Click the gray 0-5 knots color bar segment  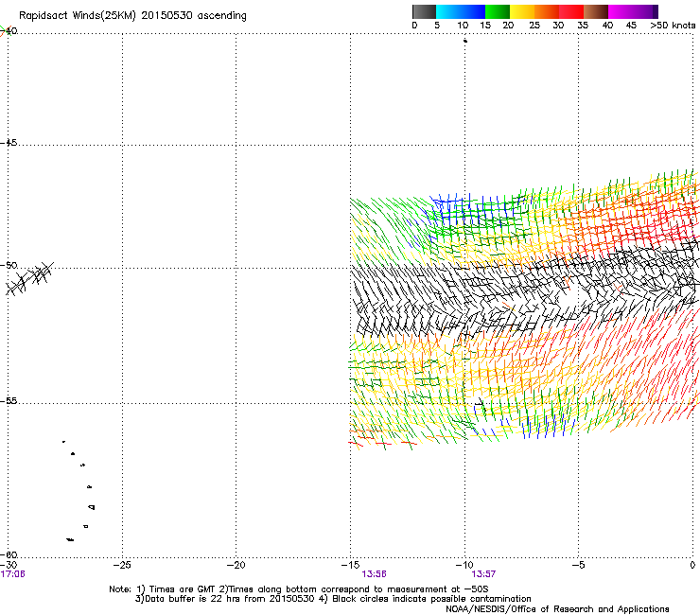(x=424, y=11)
